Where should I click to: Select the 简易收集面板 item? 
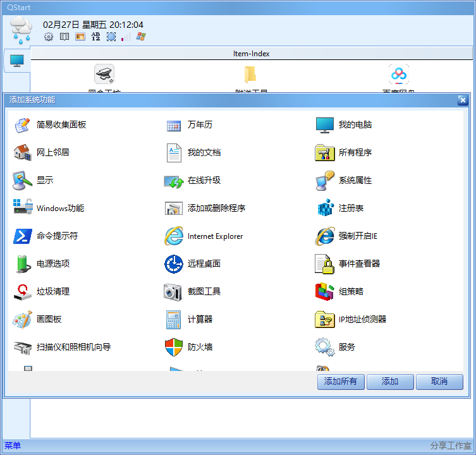coord(51,124)
